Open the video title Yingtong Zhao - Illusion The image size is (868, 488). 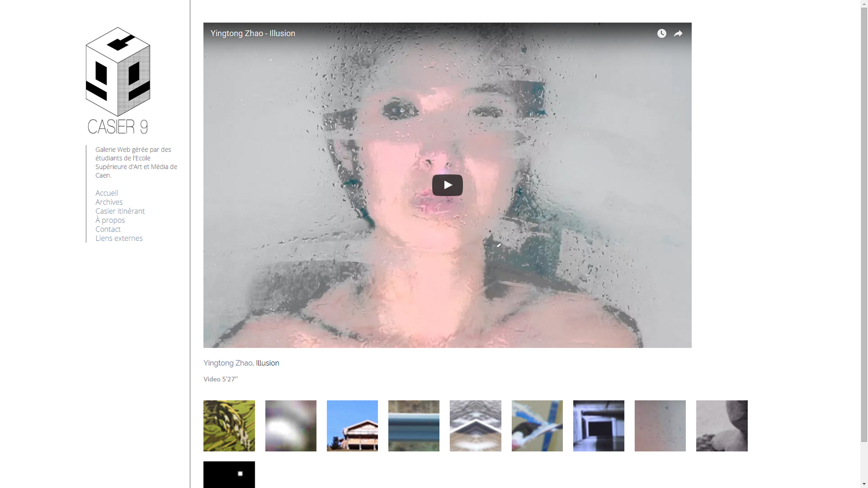pos(253,33)
